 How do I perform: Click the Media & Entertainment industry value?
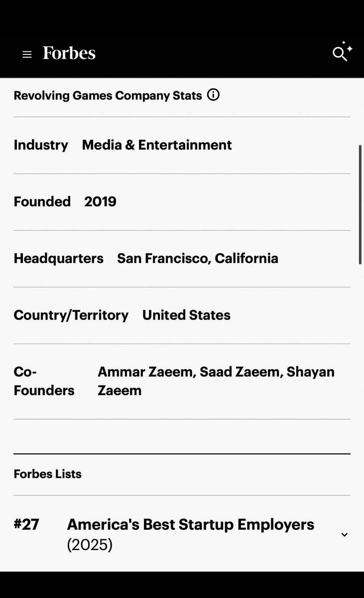coord(157,145)
